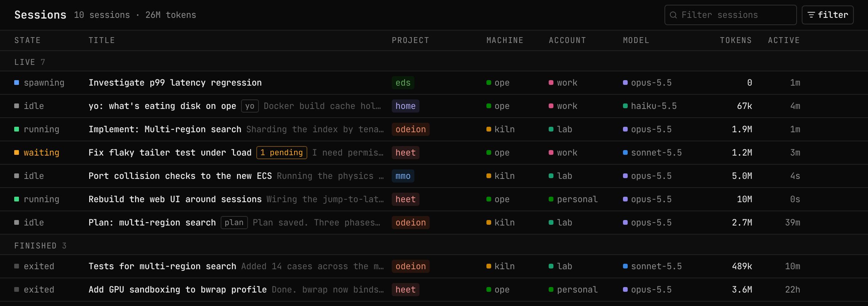
Task: Sort by the STATE column header
Action: (x=27, y=40)
